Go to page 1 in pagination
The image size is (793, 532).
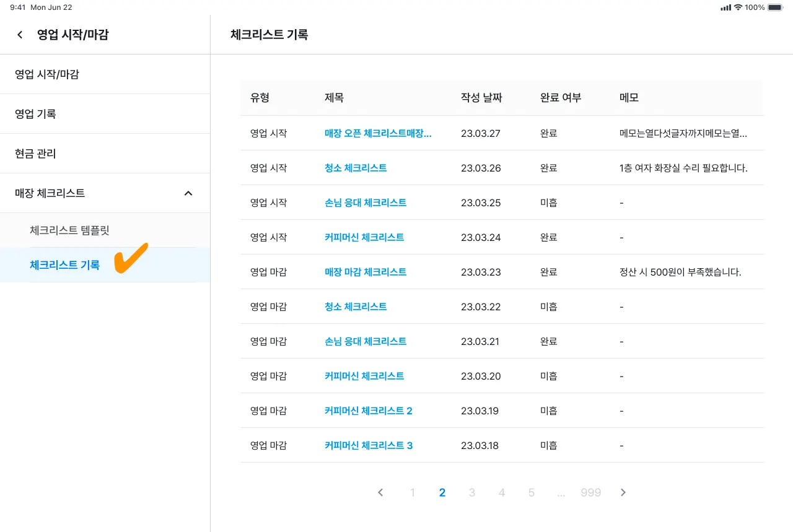[x=413, y=492]
